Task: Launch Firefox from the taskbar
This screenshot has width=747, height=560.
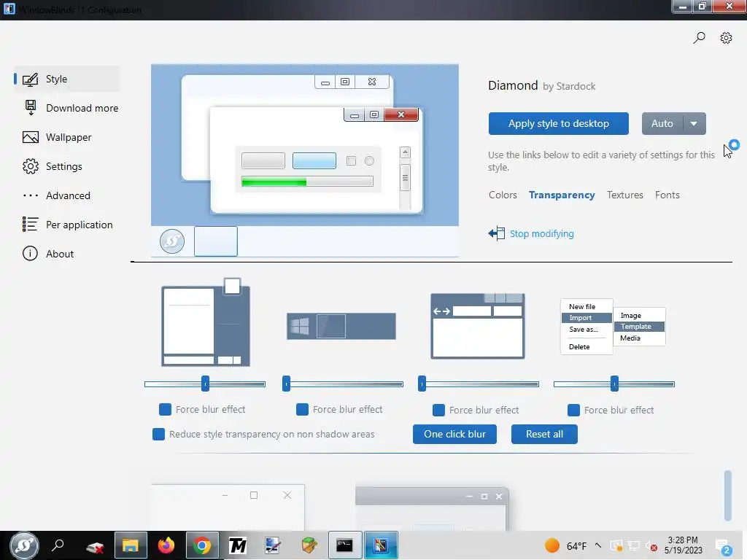Action: [166, 545]
